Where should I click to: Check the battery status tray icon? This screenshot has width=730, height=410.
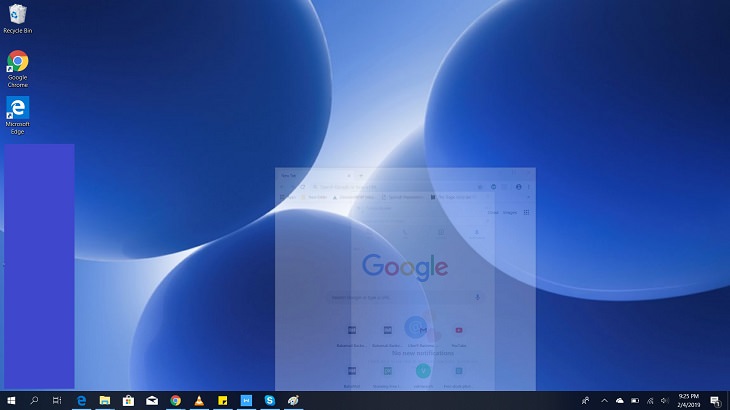635,400
